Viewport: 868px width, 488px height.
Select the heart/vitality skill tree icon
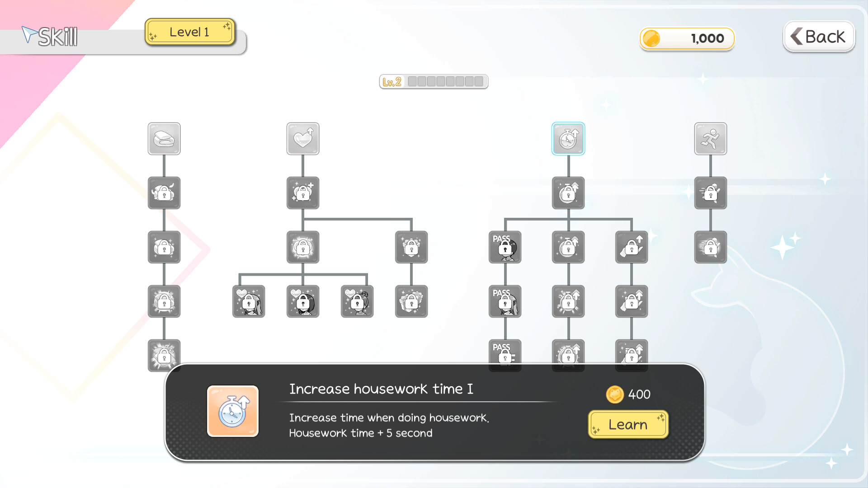(x=303, y=138)
